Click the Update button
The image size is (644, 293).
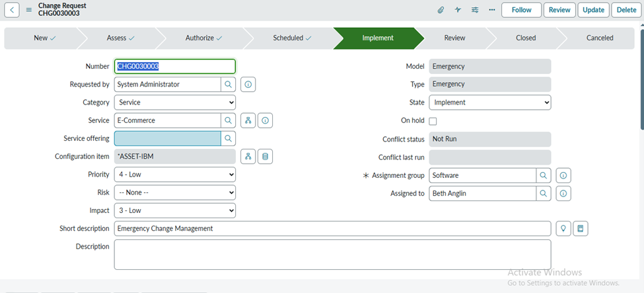pyautogui.click(x=594, y=10)
